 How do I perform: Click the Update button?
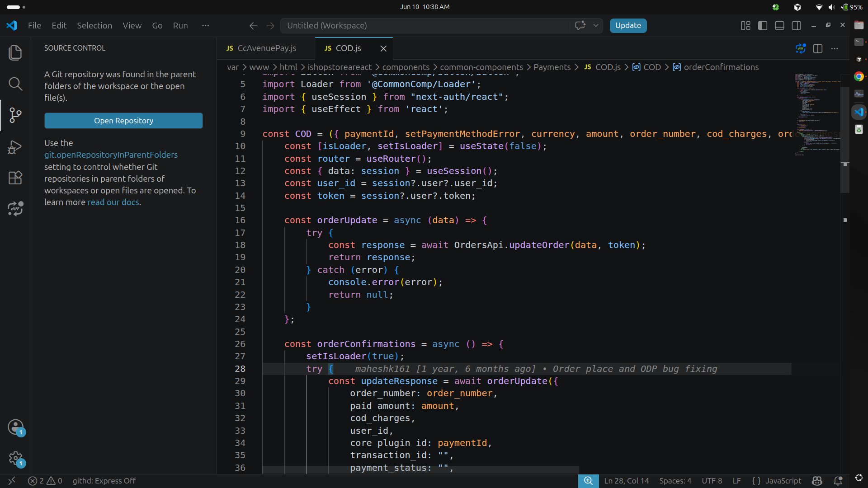click(x=628, y=26)
